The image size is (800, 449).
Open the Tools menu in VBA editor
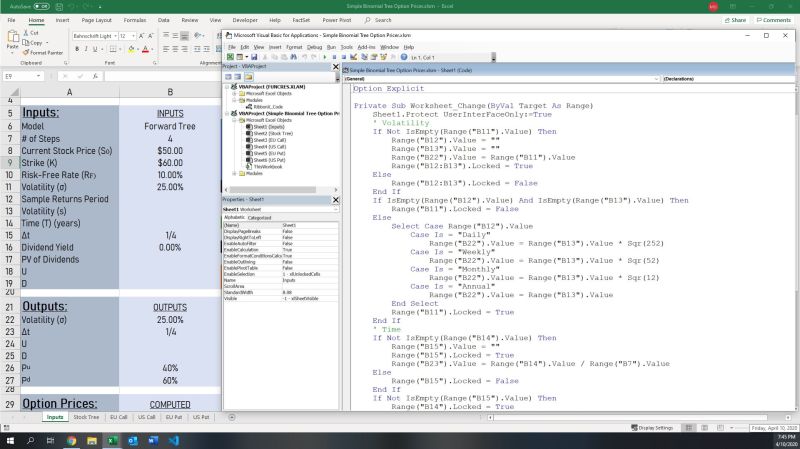[x=346, y=47]
